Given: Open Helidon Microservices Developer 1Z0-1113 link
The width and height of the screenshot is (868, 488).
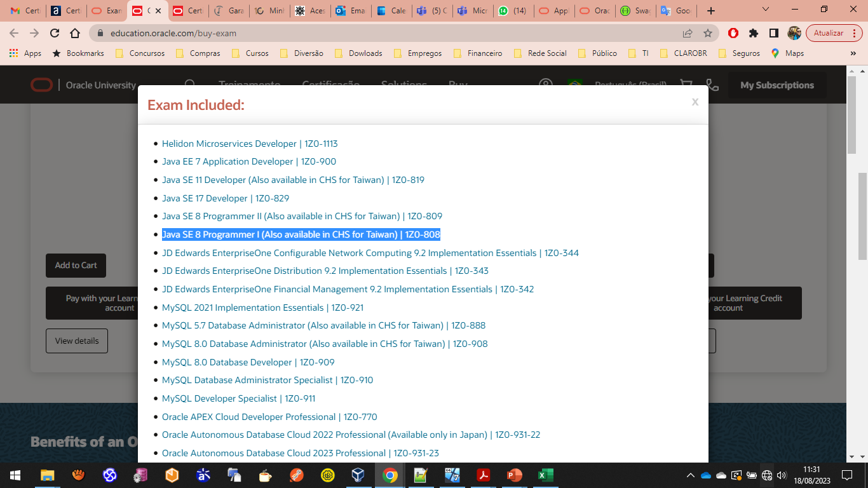Looking at the screenshot, I should [x=250, y=144].
